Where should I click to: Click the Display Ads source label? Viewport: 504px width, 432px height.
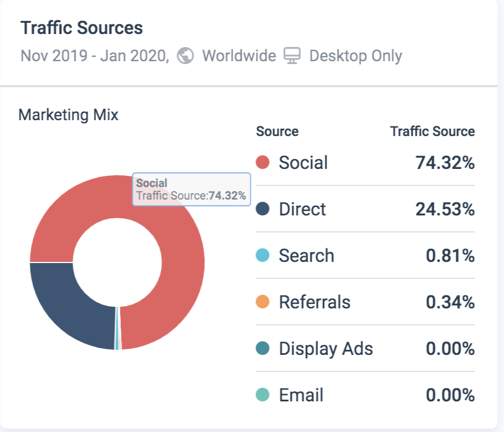tap(326, 349)
